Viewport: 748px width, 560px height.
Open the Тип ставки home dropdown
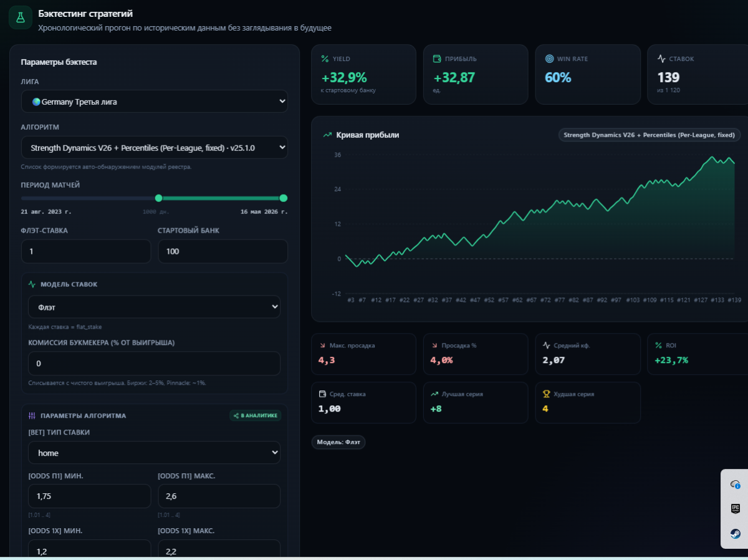click(155, 453)
